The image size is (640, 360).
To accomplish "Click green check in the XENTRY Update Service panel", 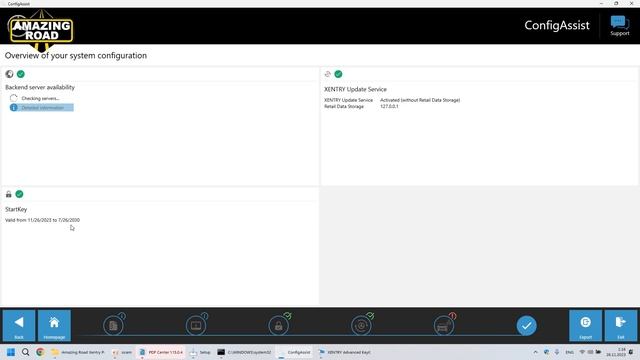I will pos(338,74).
